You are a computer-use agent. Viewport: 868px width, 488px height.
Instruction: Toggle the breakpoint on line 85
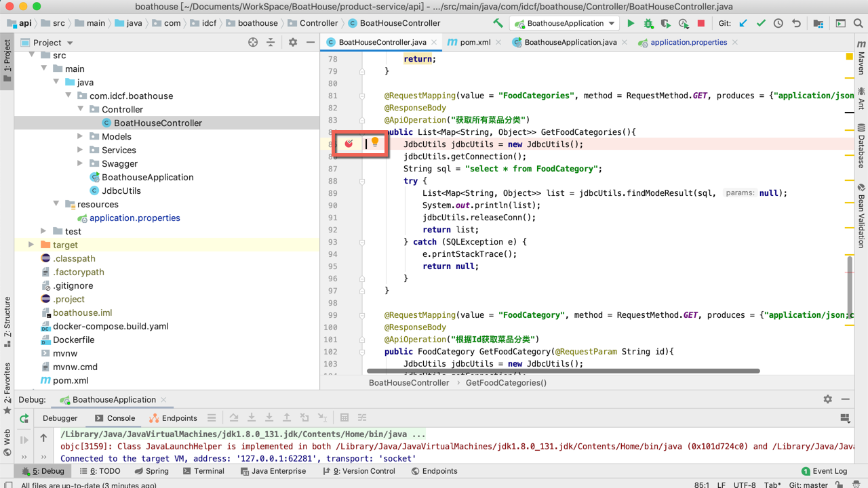349,144
